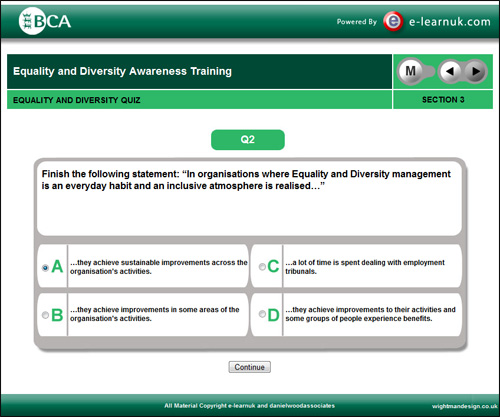Click the copyright notice in footer
The height and width of the screenshot is (417, 500).
(x=250, y=406)
